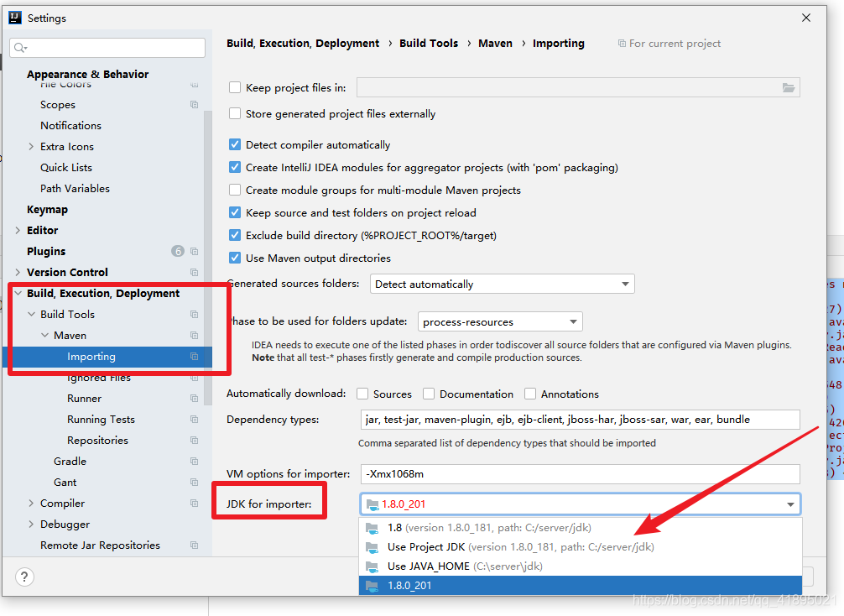This screenshot has width=844, height=616.
Task: Click the project-level icon beside Maven
Action: point(195,336)
